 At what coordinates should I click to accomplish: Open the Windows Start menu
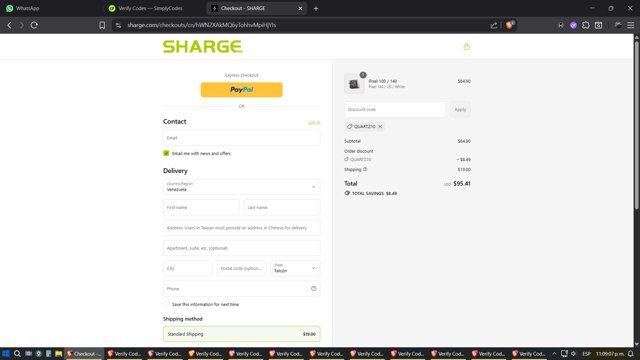(x=6, y=353)
